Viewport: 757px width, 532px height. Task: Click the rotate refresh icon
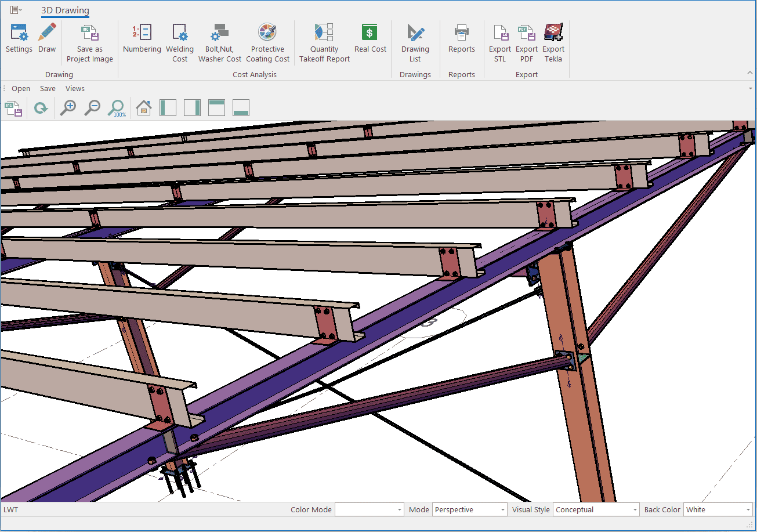tap(41, 108)
